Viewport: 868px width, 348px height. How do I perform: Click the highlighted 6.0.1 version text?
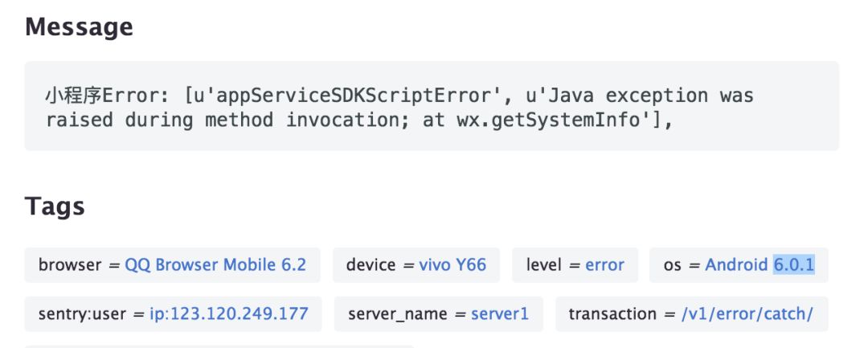794,265
